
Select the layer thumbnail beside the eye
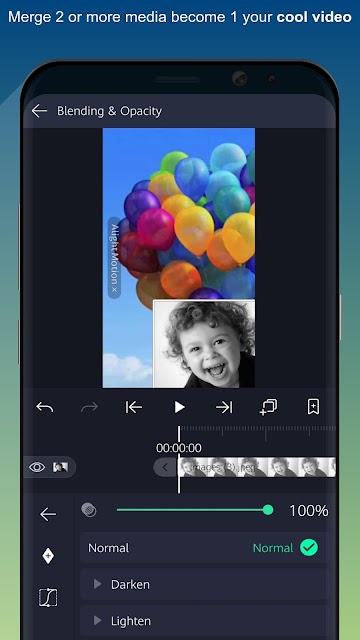tap(60, 467)
